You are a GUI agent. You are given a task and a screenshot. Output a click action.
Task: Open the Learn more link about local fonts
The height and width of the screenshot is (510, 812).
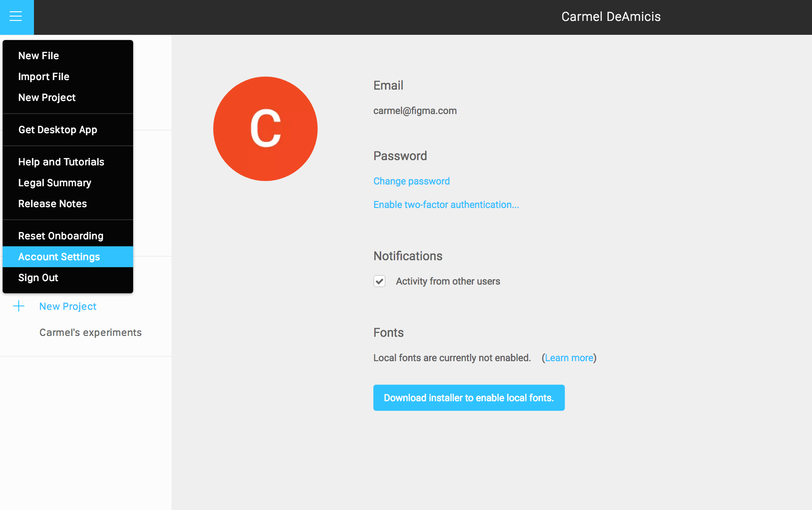point(568,357)
